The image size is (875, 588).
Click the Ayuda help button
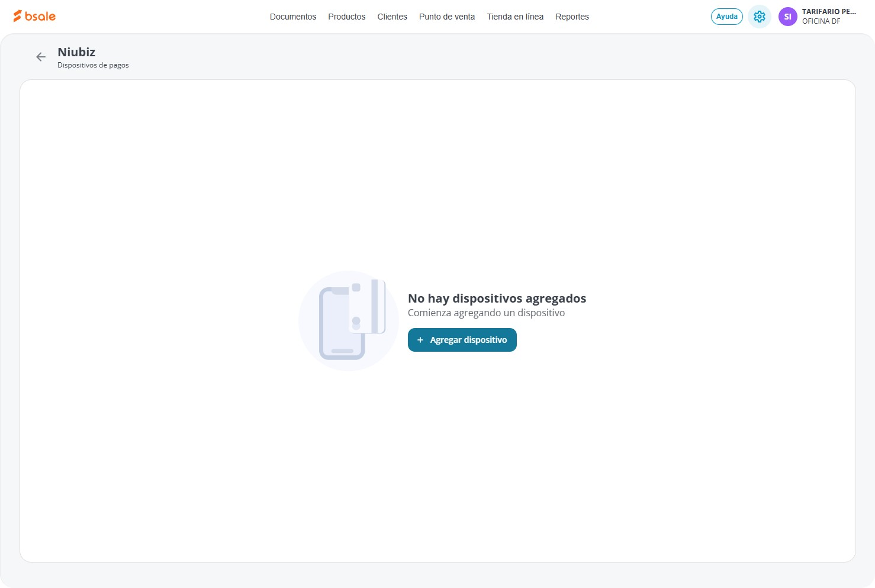point(727,17)
